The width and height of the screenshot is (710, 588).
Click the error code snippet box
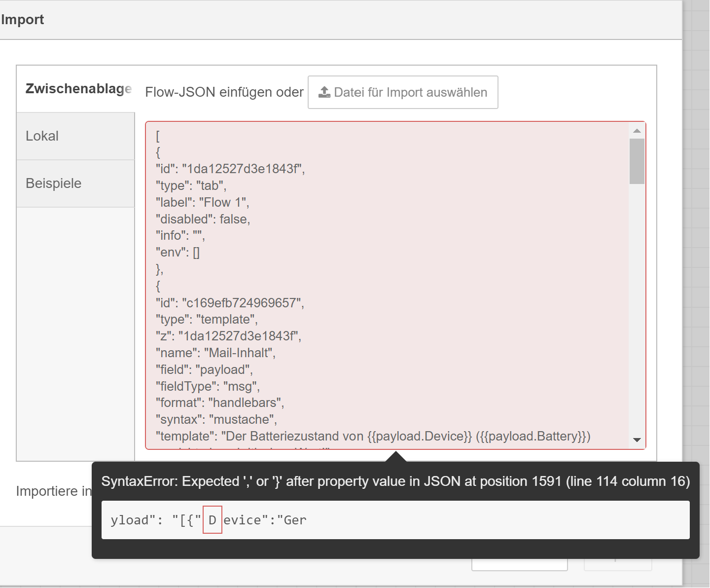[395, 520]
